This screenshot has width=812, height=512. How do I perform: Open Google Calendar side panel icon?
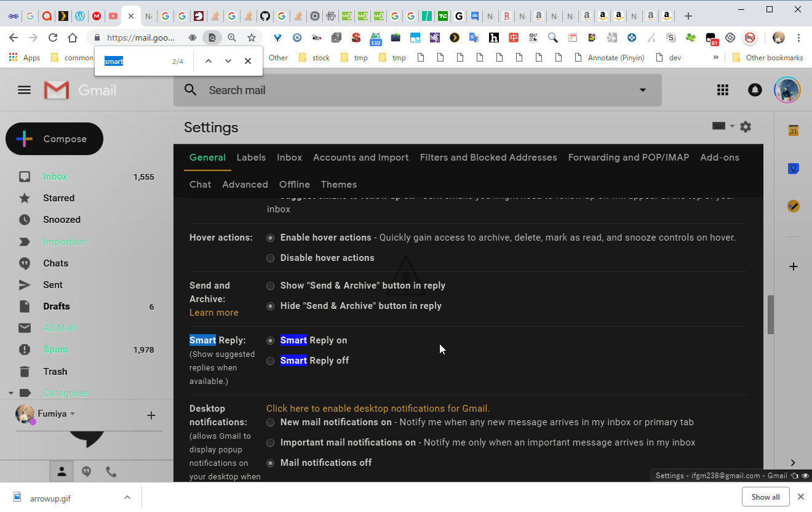(794, 131)
